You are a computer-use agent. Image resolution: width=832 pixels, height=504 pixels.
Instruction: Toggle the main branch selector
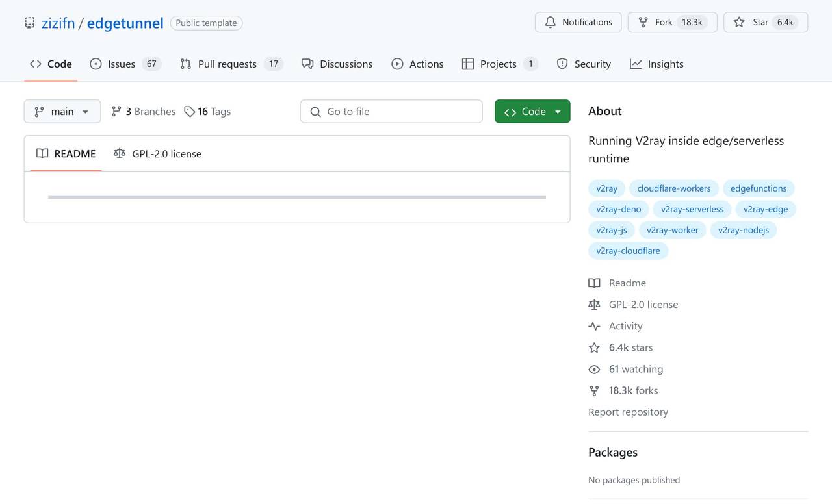(62, 111)
